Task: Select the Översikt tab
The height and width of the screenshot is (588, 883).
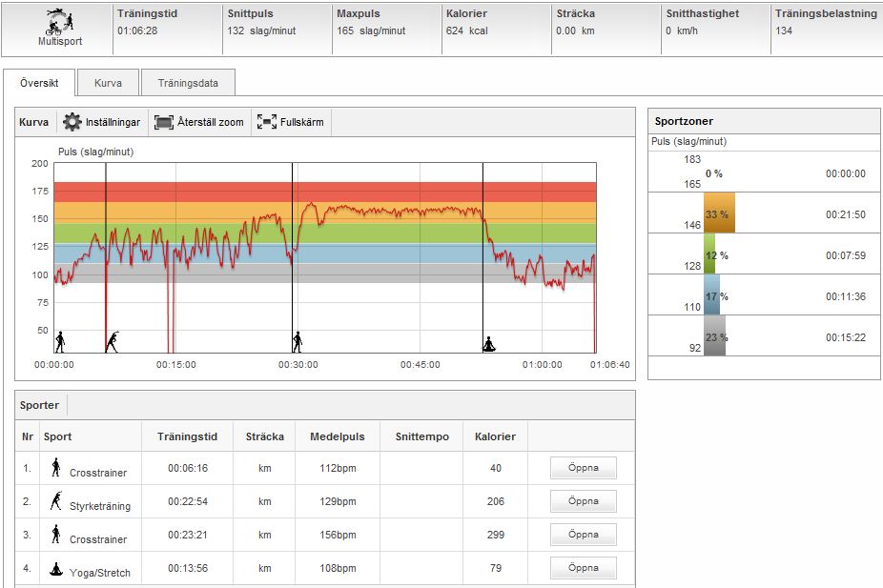Action: coord(39,83)
